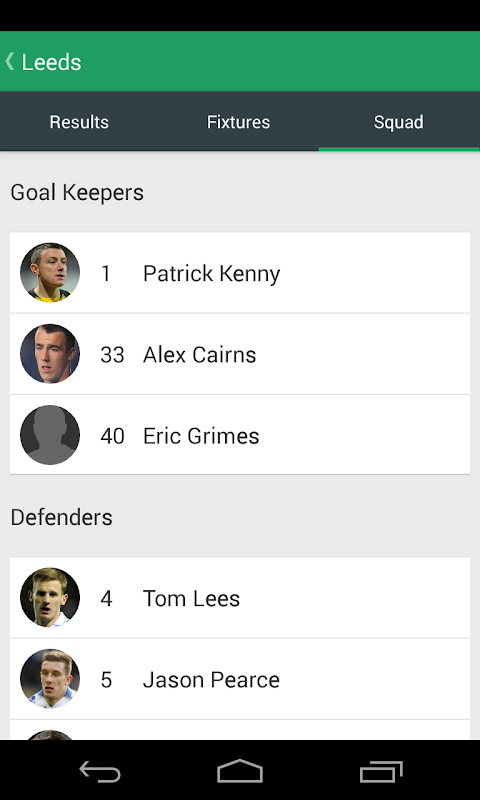Select the Jason Pearce name
The height and width of the screenshot is (800, 480).
pyautogui.click(x=211, y=680)
